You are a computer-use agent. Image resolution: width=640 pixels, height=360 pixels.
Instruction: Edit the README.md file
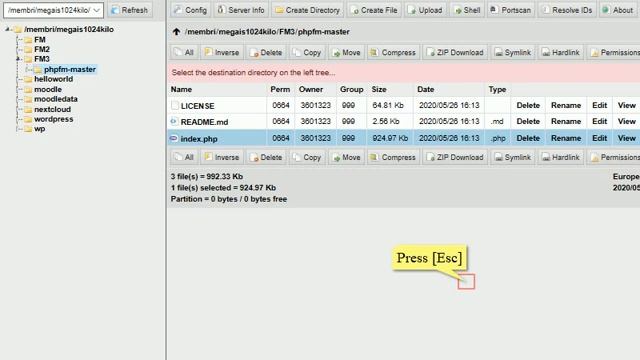[599, 121]
